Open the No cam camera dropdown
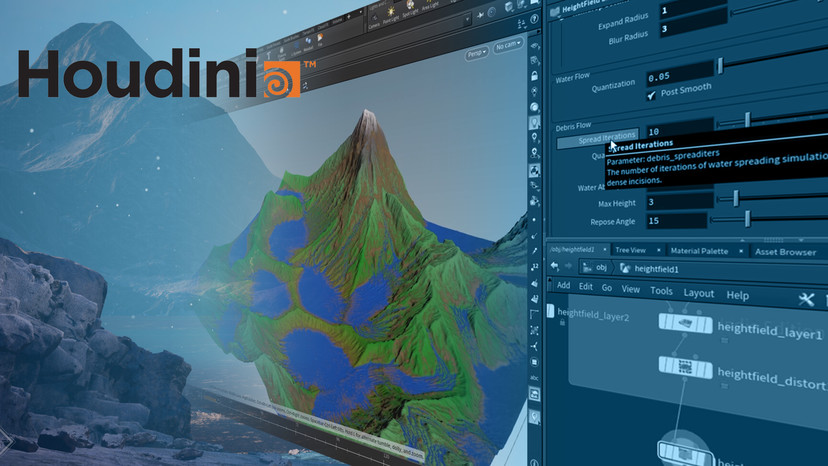828x466 pixels. tap(507, 46)
